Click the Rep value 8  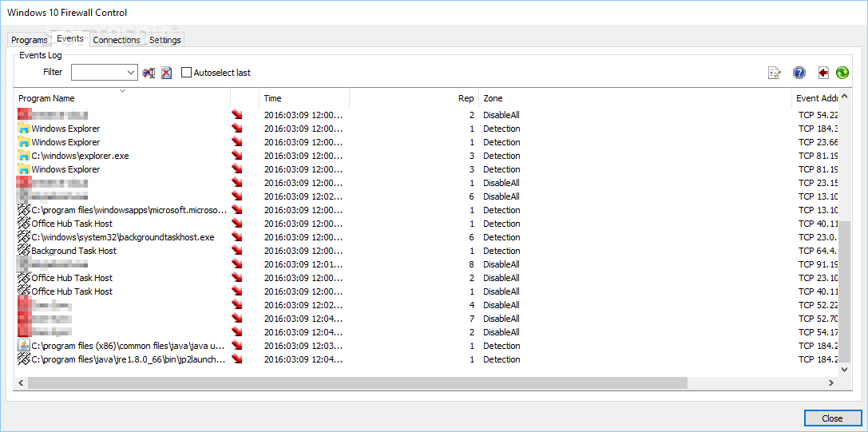tap(471, 264)
